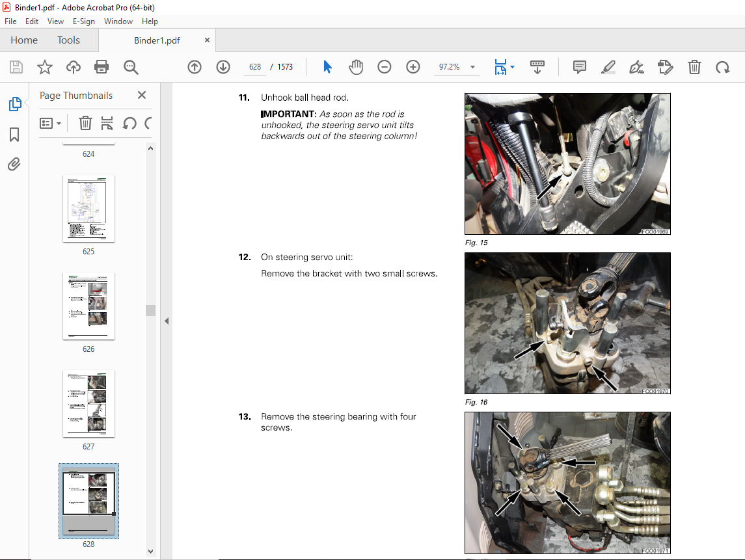Open the Find text magnifier icon
Screen dimensions: 745x560
(x=131, y=67)
